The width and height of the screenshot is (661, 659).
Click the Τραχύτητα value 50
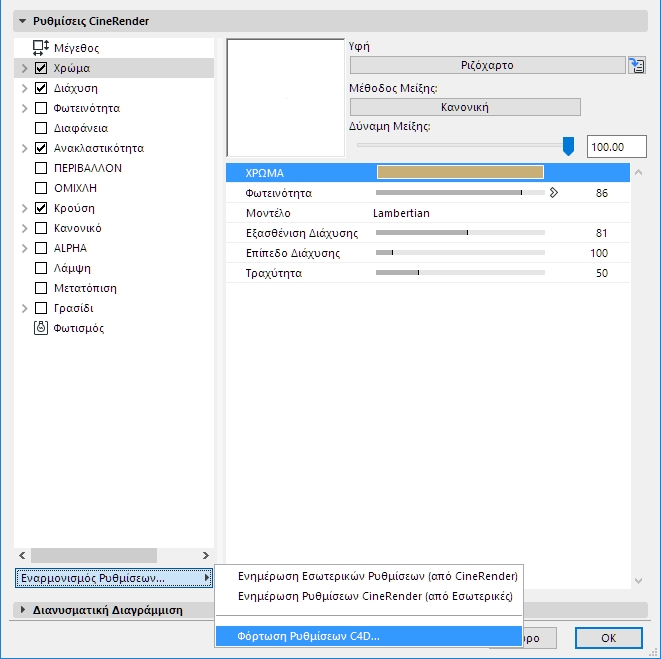(602, 273)
